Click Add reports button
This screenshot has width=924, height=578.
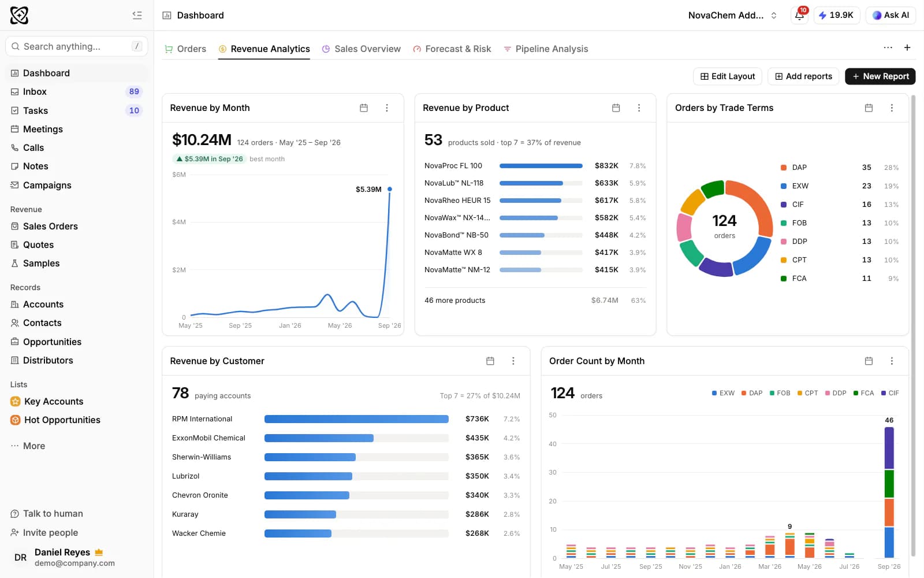[803, 76]
